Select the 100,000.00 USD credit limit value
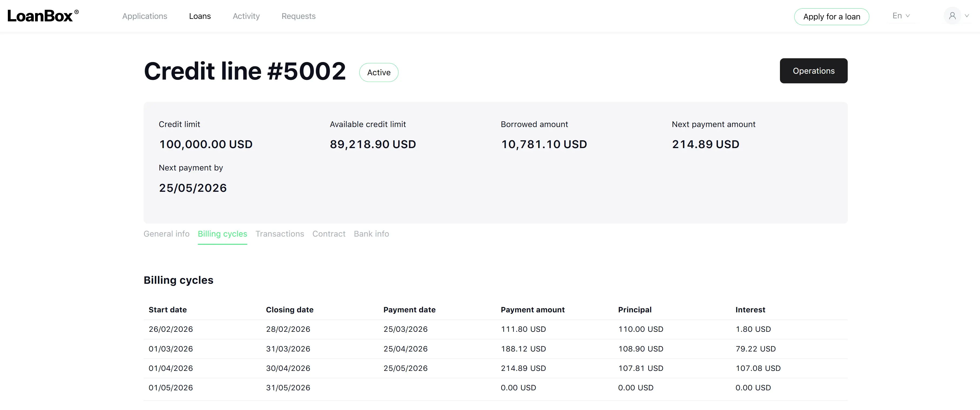The width and height of the screenshot is (980, 410). (x=206, y=144)
